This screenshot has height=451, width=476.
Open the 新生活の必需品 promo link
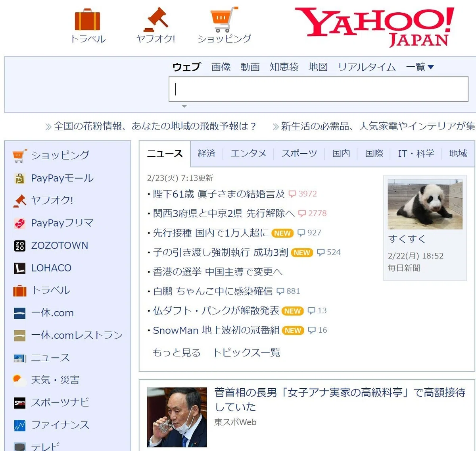[x=378, y=126]
